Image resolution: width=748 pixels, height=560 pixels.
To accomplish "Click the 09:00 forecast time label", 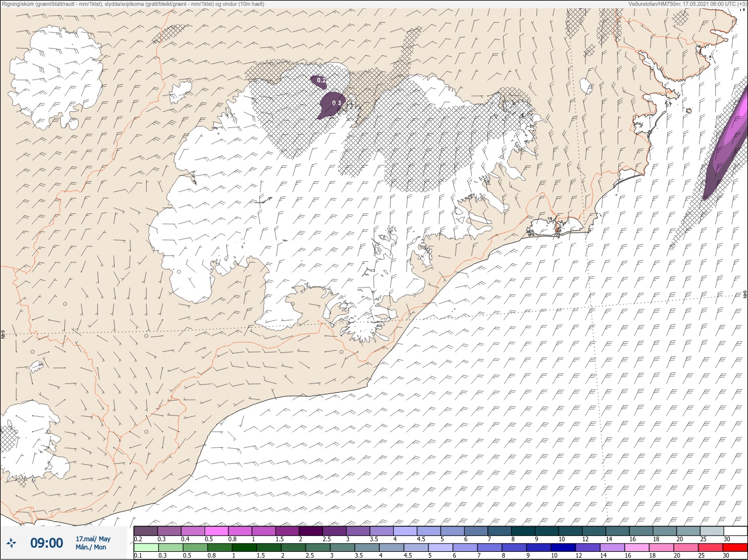I will pos(47,543).
